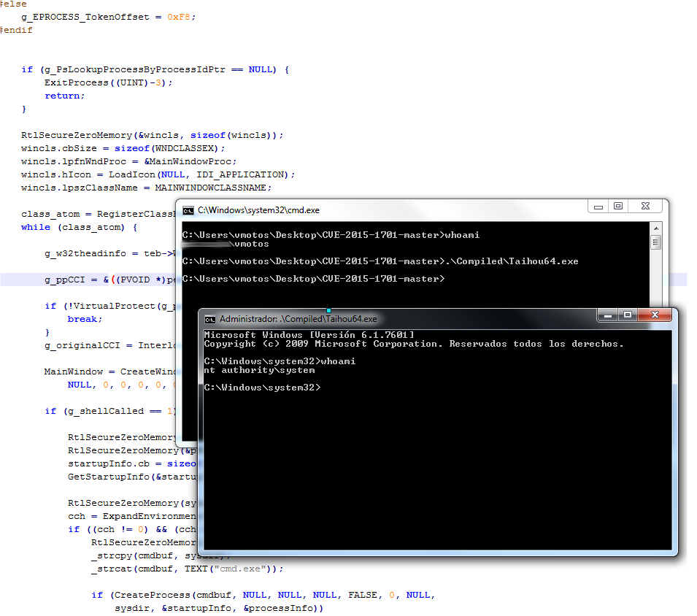This screenshot has height=616, width=697.
Task: Click the '.\Compiled\Taihou64.exe' command line
Action: pyautogui.click(x=380, y=261)
